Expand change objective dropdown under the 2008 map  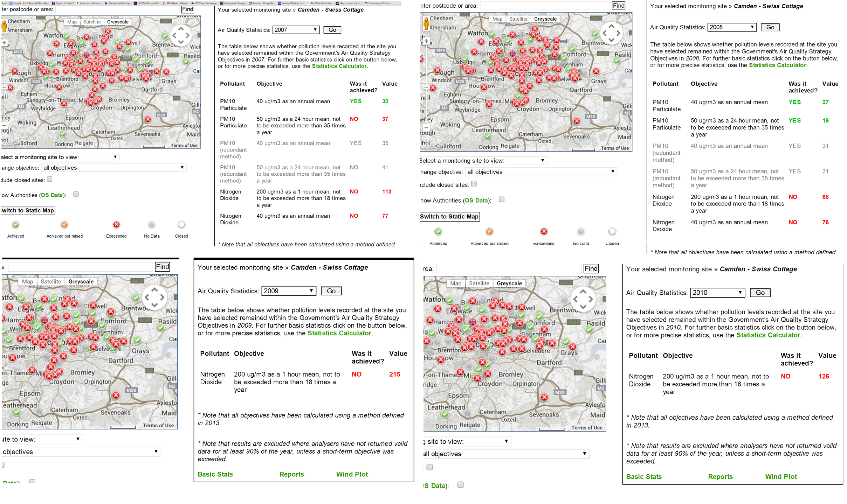[541, 172]
